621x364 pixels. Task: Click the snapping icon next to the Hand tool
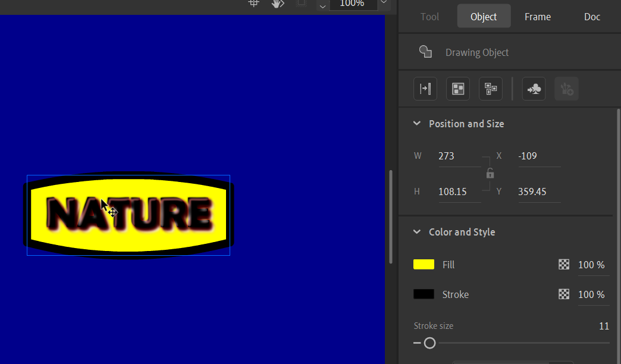(x=301, y=4)
